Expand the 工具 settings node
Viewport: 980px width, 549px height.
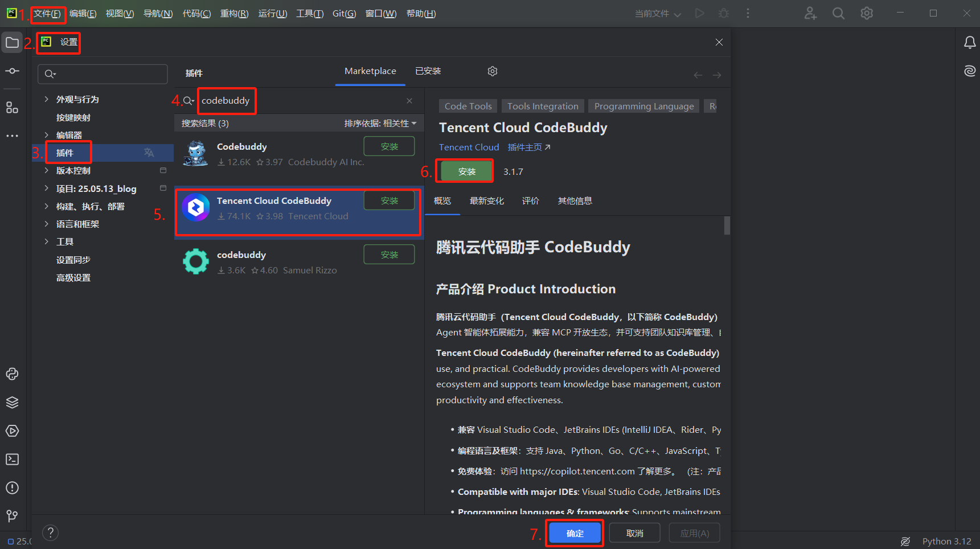pyautogui.click(x=46, y=241)
